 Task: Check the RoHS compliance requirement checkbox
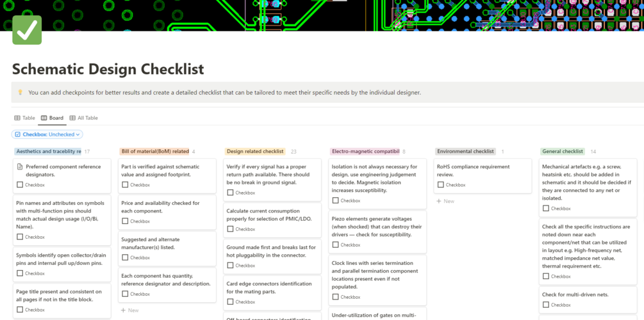point(440,185)
